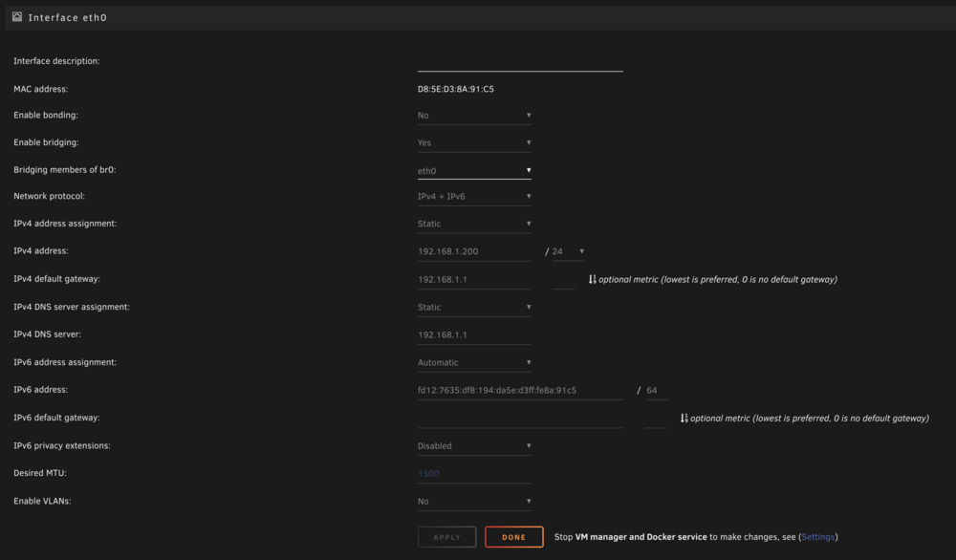956x560 pixels.
Task: Click the IPv6 gateway metric sort icon
Action: (x=684, y=418)
